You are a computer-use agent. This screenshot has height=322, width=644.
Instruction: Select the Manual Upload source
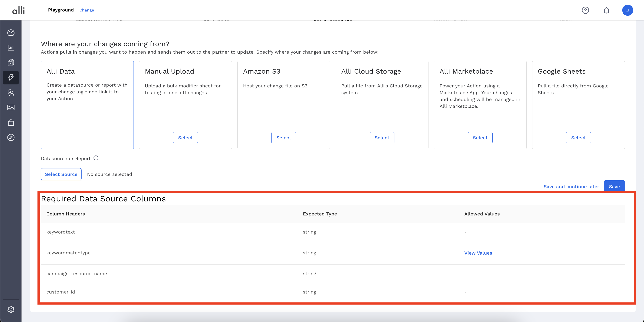pyautogui.click(x=185, y=138)
